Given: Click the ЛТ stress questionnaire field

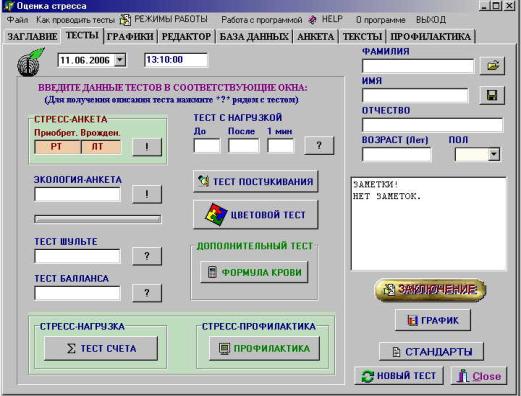Looking at the screenshot, I should click(101, 147).
